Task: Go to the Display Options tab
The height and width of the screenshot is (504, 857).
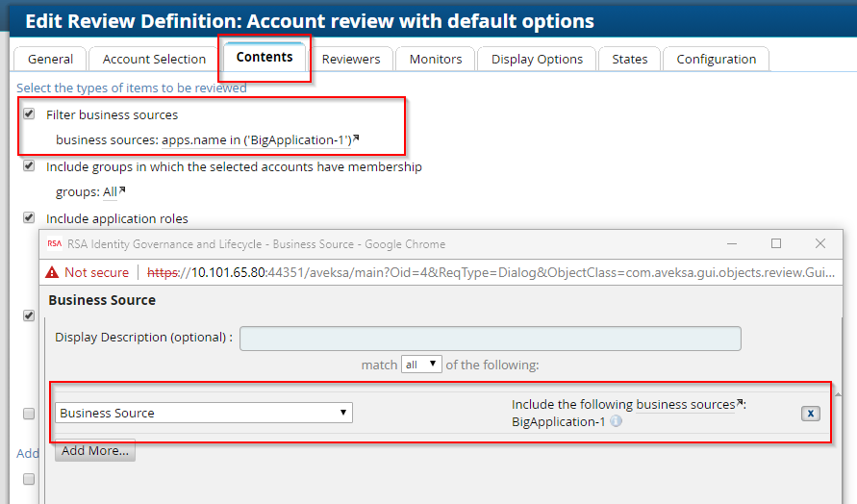Action: tap(537, 59)
